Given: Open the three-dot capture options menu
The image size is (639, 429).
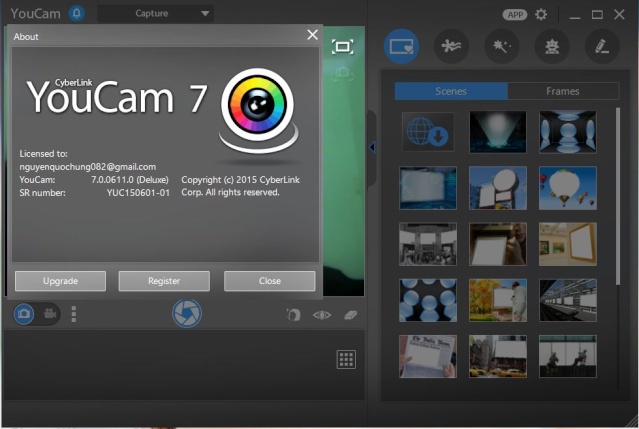Looking at the screenshot, I should pos(74,314).
